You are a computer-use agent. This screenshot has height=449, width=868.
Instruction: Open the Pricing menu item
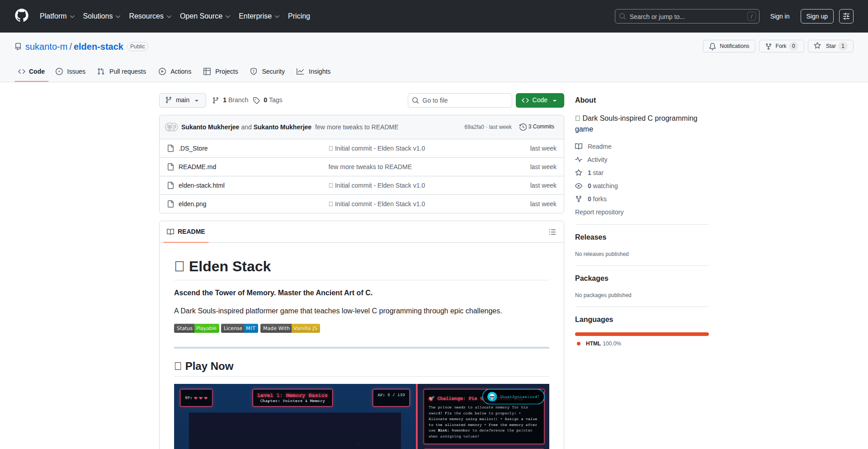[299, 16]
